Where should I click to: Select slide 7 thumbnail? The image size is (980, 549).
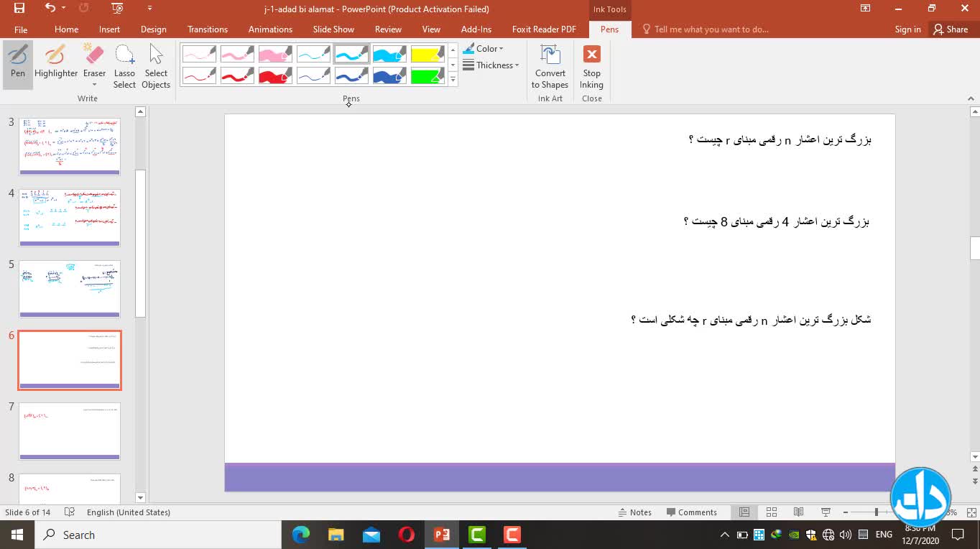[x=70, y=431]
